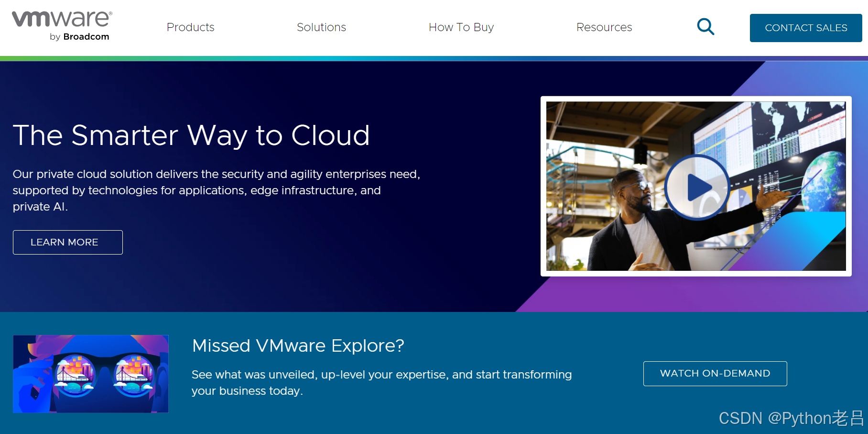The height and width of the screenshot is (434, 868).
Task: Open the search magnifier icon
Action: tap(705, 27)
